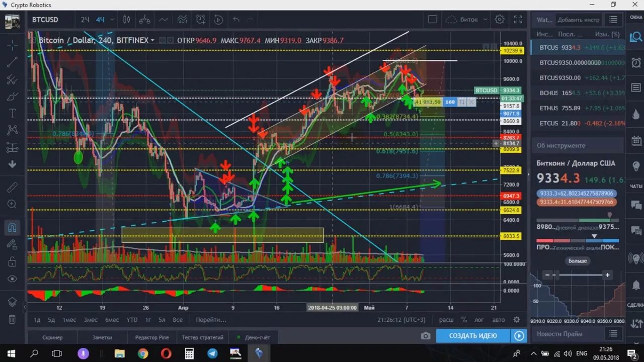Create an alert with the clock-plus icon
The height and width of the screenshot is (362, 644).
[x=201, y=20]
